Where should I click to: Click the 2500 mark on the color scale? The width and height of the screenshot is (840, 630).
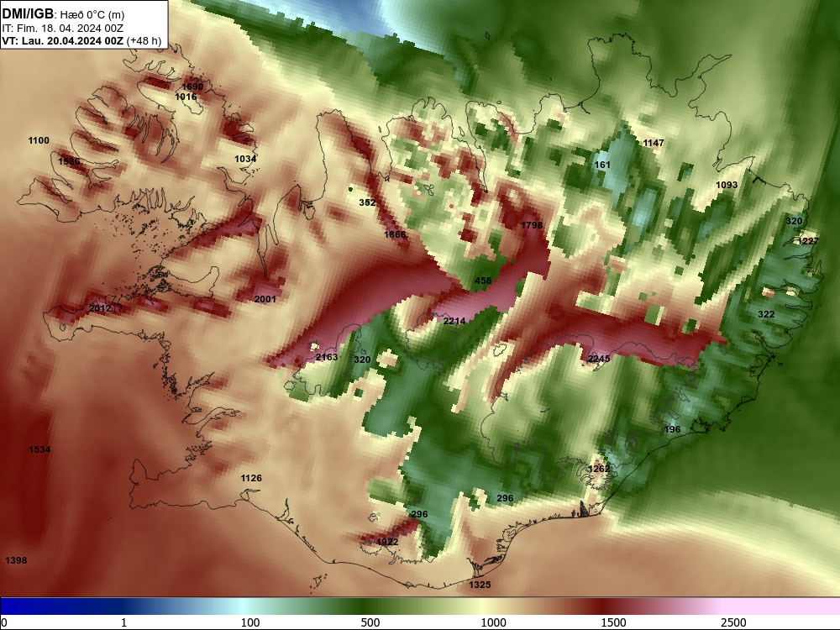tap(733, 622)
